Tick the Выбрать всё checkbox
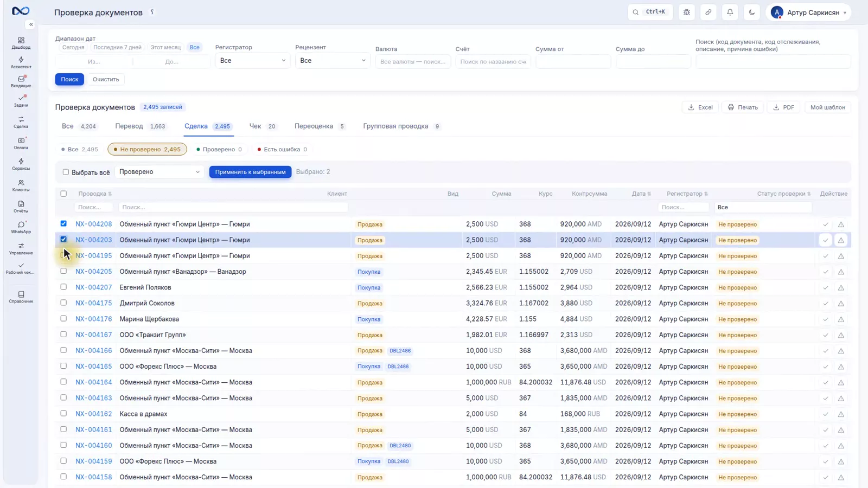The width and height of the screenshot is (868, 488). (66, 172)
